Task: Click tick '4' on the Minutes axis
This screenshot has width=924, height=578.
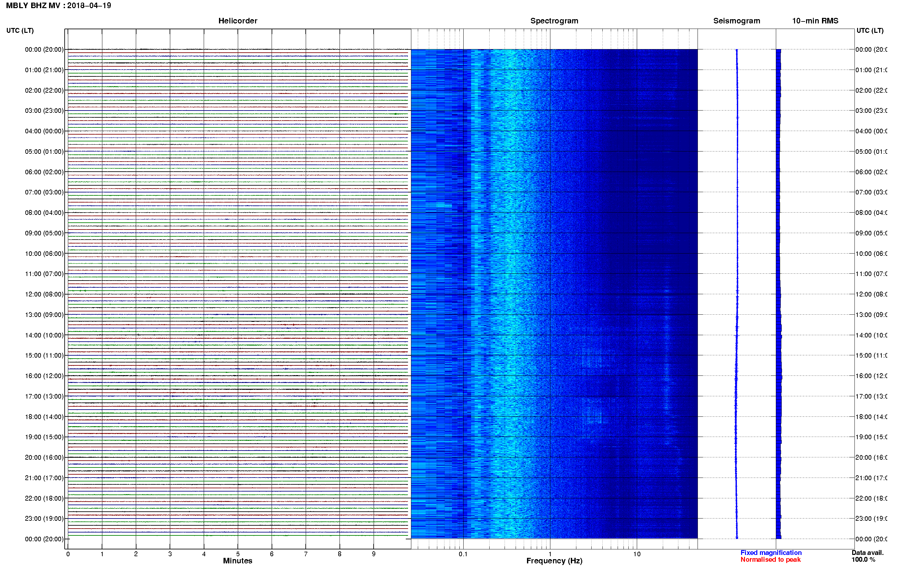Action: [x=204, y=554]
